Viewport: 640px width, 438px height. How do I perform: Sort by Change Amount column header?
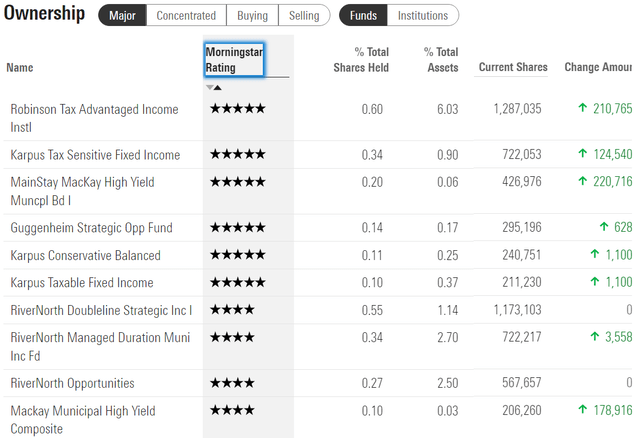click(x=598, y=67)
